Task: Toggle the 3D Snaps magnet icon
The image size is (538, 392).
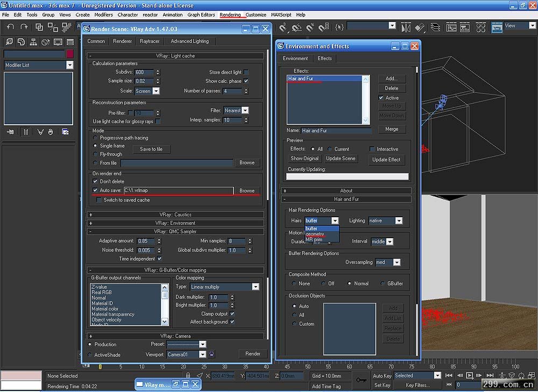Action: coord(283,27)
